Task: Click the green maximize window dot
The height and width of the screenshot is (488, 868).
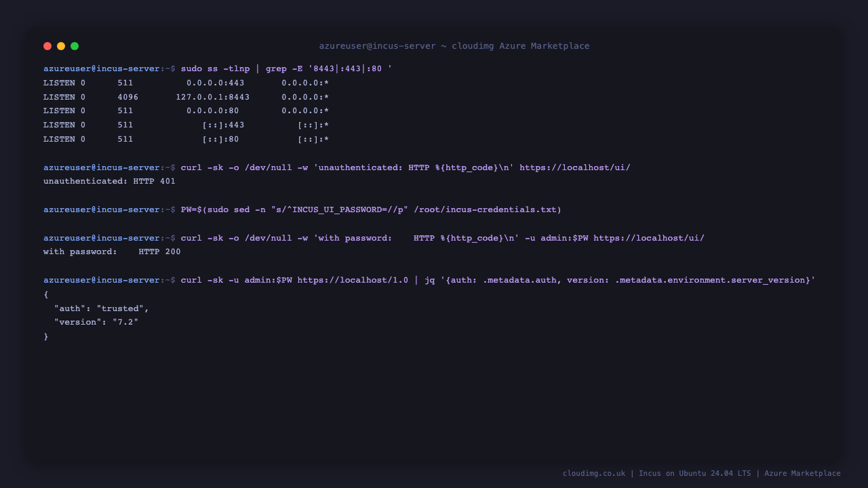Action: (x=75, y=46)
